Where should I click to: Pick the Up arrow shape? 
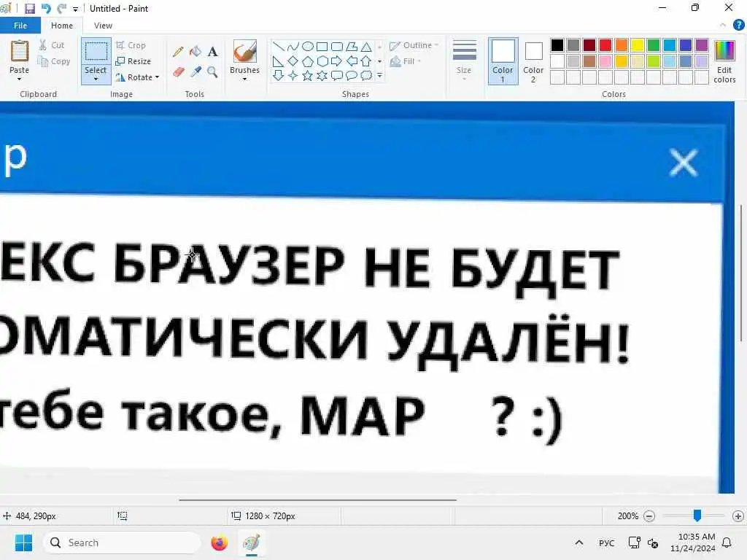pyautogui.click(x=366, y=61)
